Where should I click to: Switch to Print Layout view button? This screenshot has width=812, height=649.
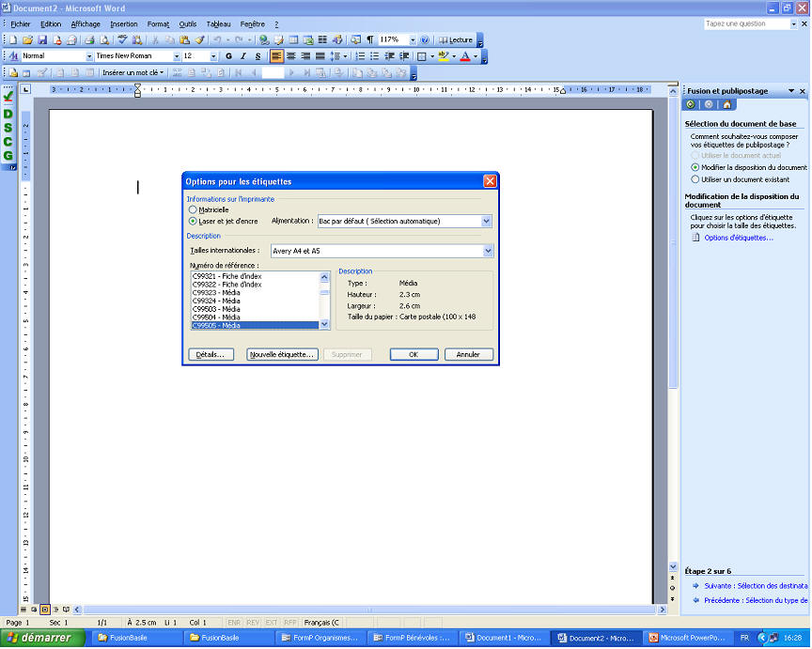(x=45, y=610)
